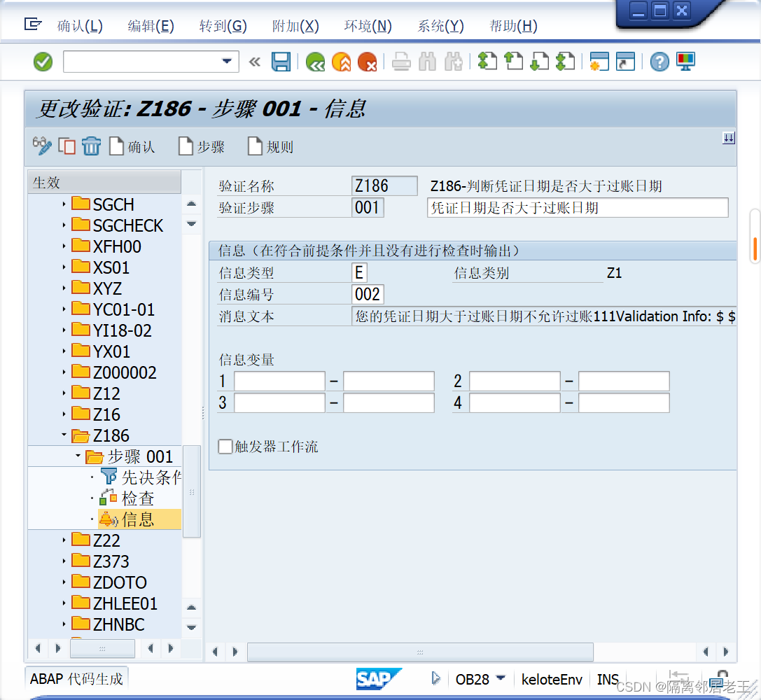Click the delete (trash) icon in application toolbar
This screenshot has height=700, width=761.
click(92, 146)
